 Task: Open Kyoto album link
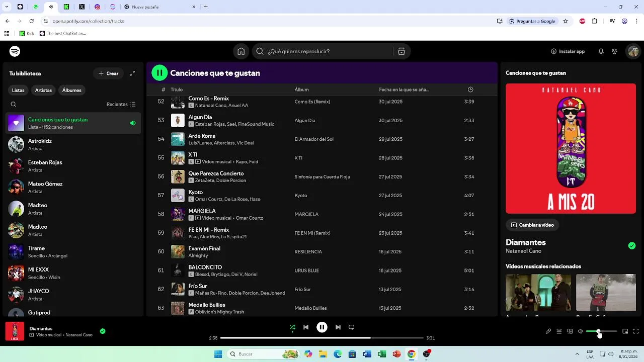click(x=301, y=196)
